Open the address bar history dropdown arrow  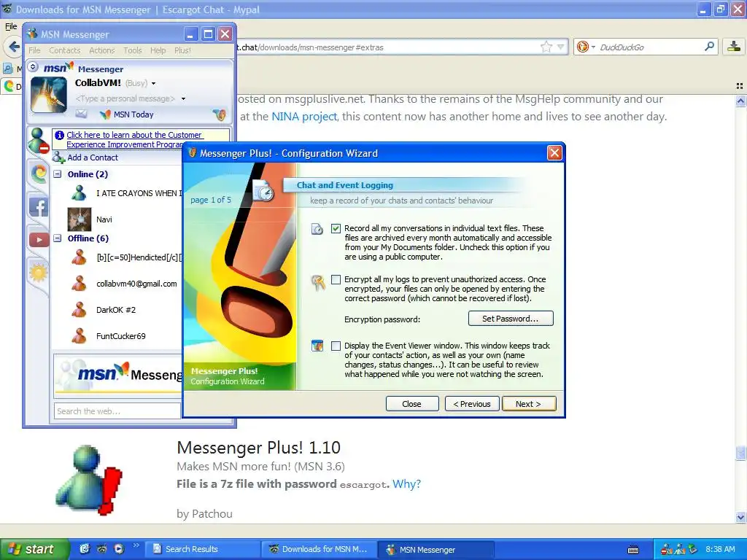click(561, 47)
